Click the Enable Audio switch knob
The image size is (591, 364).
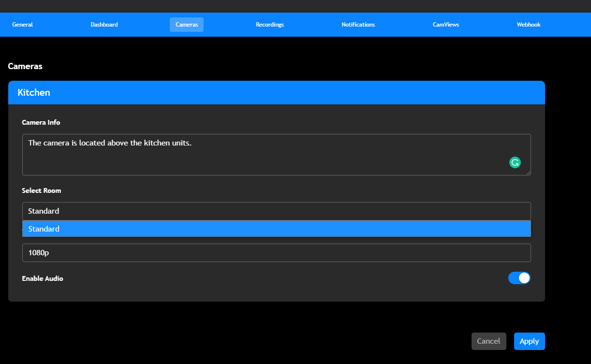[x=524, y=278]
